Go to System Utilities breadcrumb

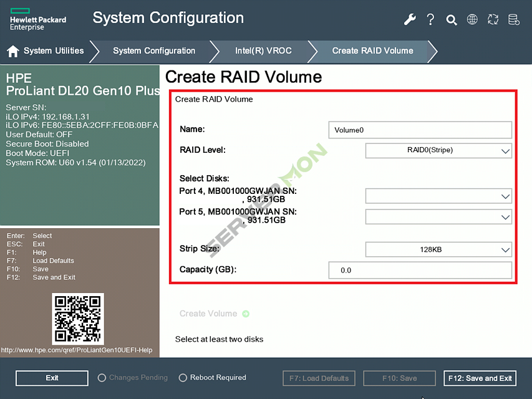pos(54,51)
